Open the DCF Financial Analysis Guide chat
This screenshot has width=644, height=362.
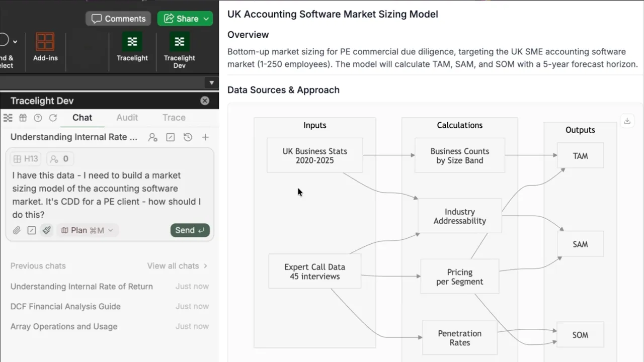[x=65, y=306]
